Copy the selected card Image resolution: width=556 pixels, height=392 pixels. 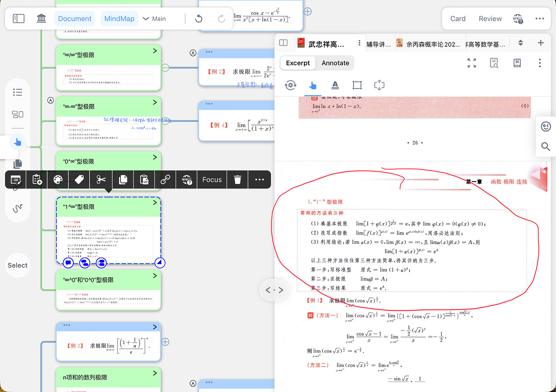coord(123,180)
